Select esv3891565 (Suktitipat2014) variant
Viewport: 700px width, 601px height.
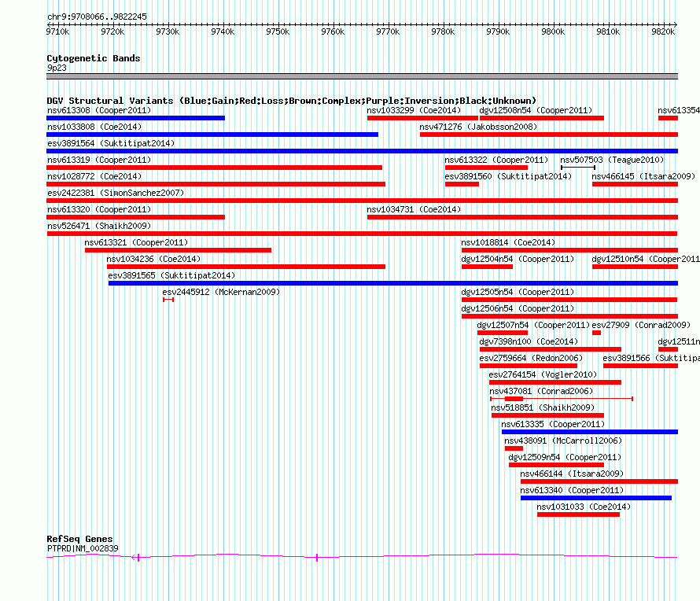[x=171, y=275]
